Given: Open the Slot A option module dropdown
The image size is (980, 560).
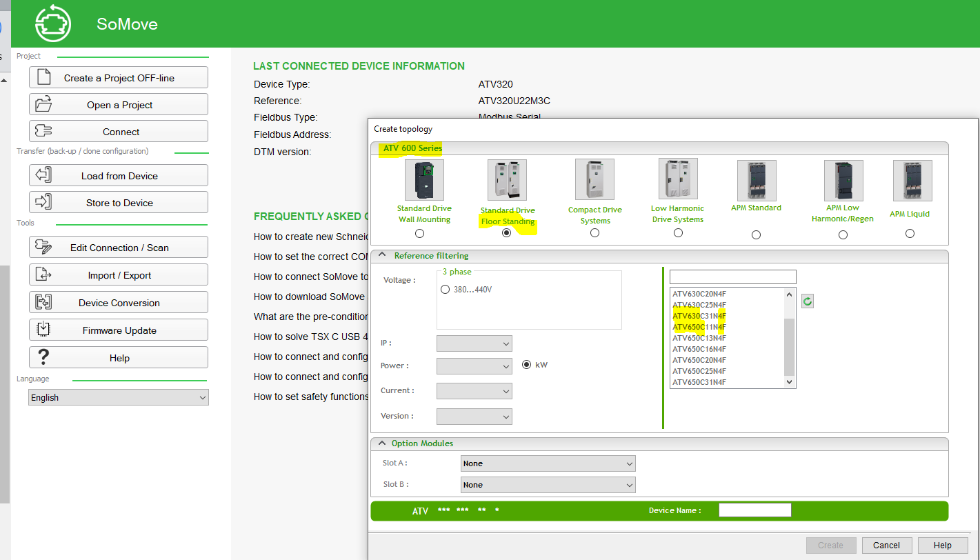Looking at the screenshot, I should (x=548, y=463).
